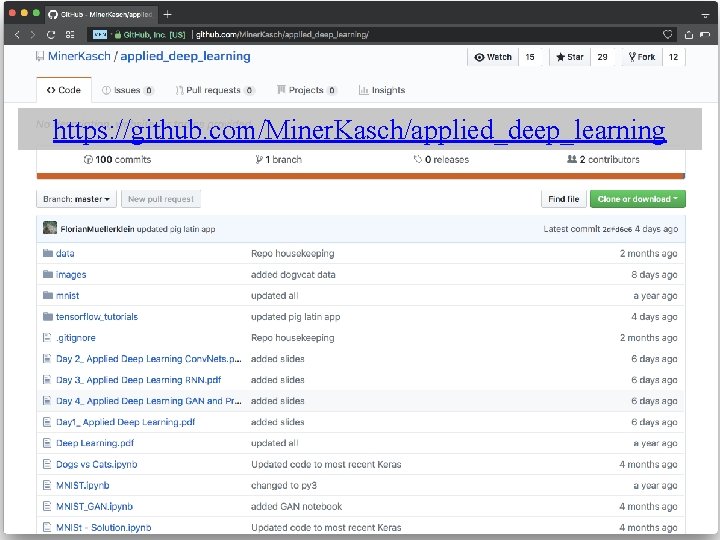Expand the Clone or download menu

point(637,199)
